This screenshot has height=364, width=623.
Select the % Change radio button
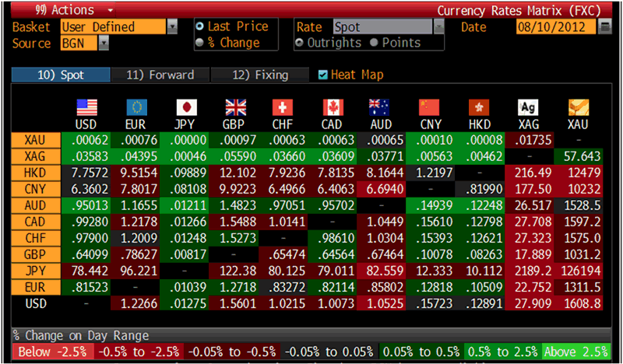[200, 43]
